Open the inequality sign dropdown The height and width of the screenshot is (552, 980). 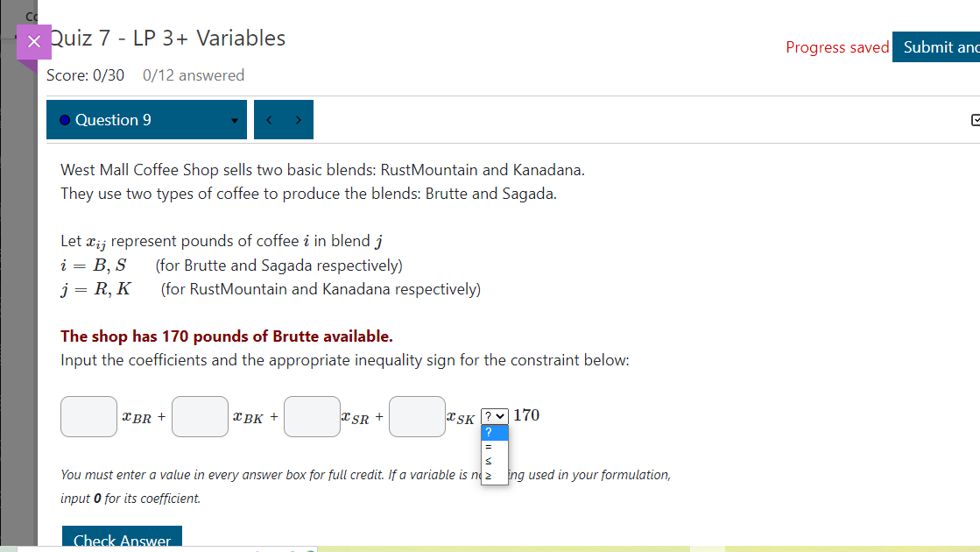(494, 417)
